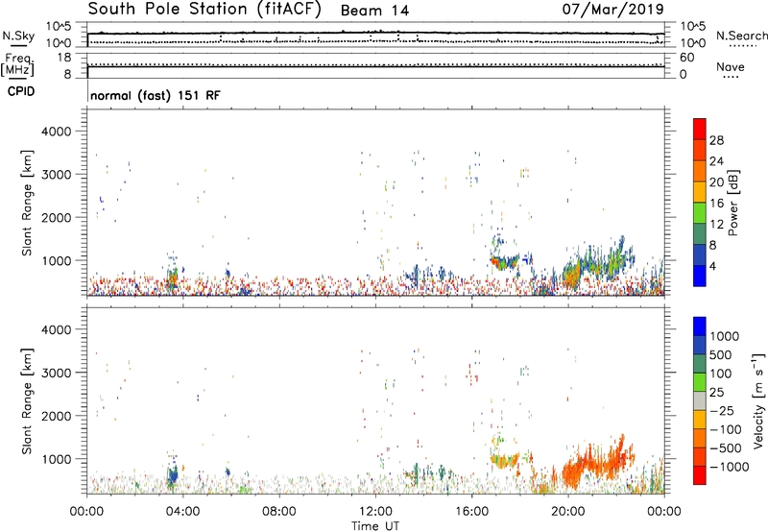Click the 'Velocity [m s⁻¹]' colorbar title

coord(758,400)
